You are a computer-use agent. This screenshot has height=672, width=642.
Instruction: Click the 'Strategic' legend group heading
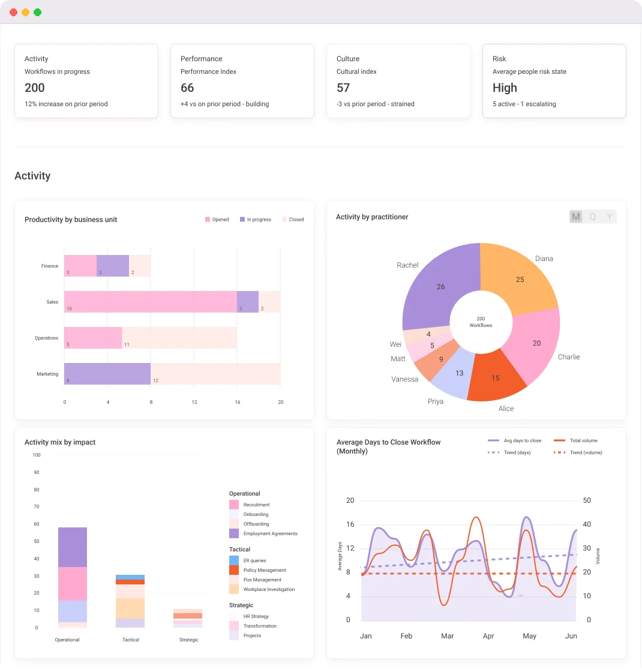pyautogui.click(x=241, y=605)
